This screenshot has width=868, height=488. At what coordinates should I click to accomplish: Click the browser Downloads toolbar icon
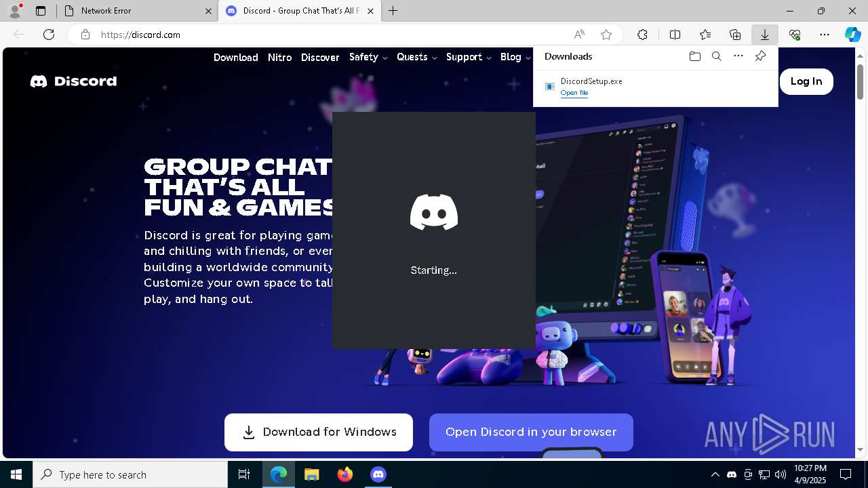pos(765,35)
